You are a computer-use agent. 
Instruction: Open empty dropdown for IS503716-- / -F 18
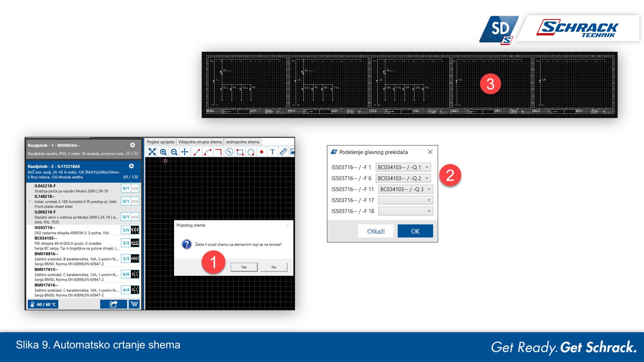pos(406,211)
